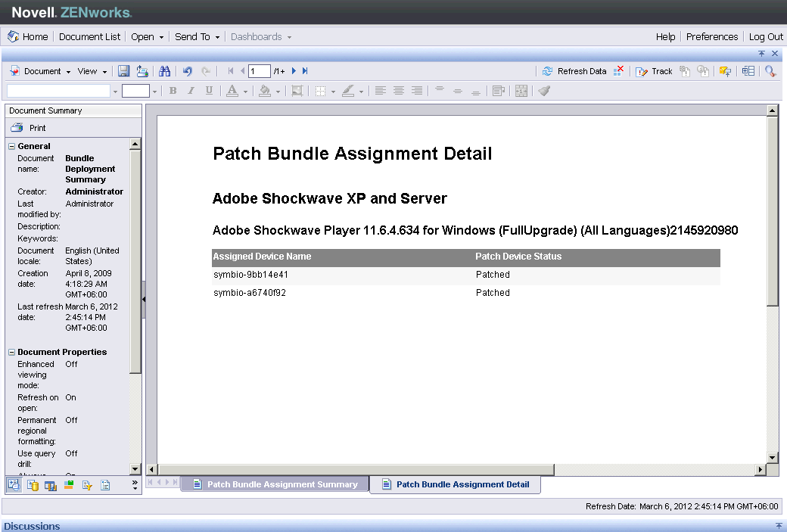Go to the next page
This screenshot has width=787, height=532.
[294, 71]
